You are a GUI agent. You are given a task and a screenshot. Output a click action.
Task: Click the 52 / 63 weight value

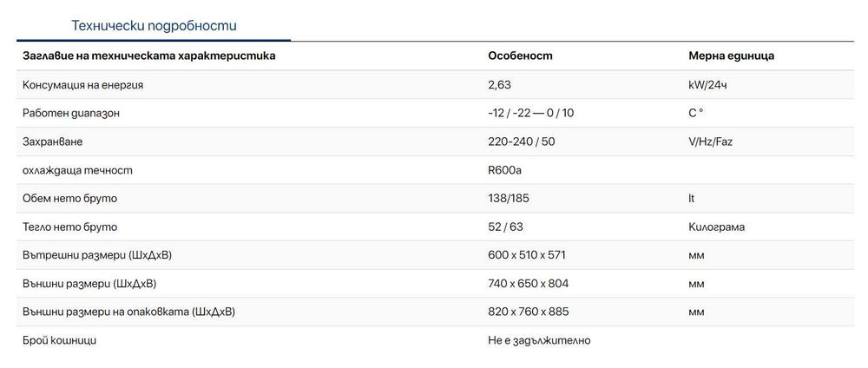[506, 227]
